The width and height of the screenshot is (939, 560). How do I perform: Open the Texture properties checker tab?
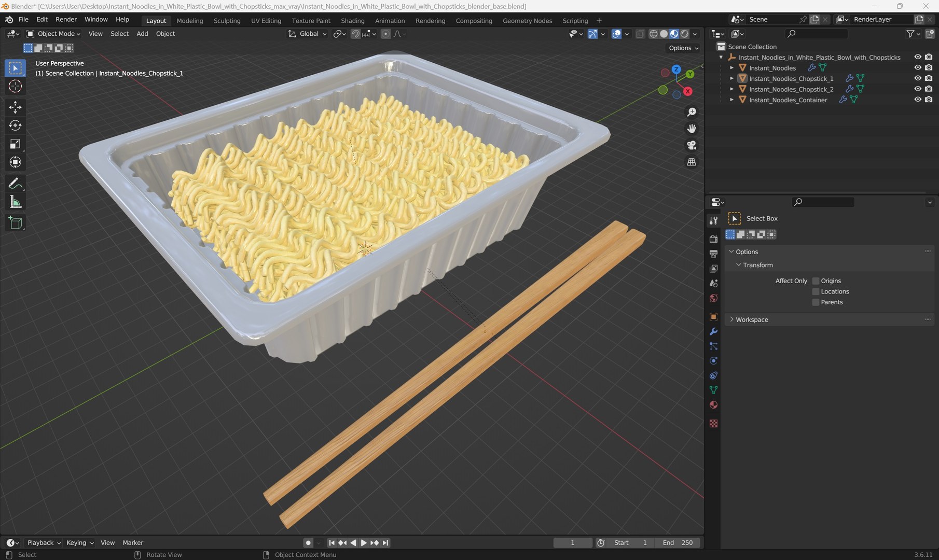(x=713, y=424)
